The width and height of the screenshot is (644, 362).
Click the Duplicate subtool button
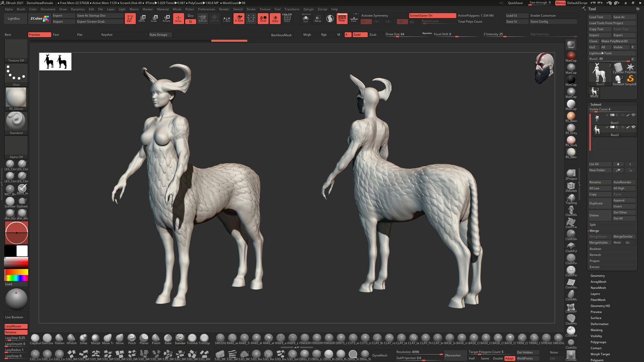tap(600, 203)
